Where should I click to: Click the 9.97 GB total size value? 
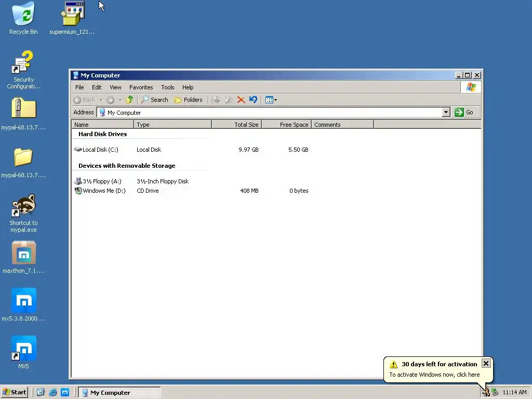(248, 150)
